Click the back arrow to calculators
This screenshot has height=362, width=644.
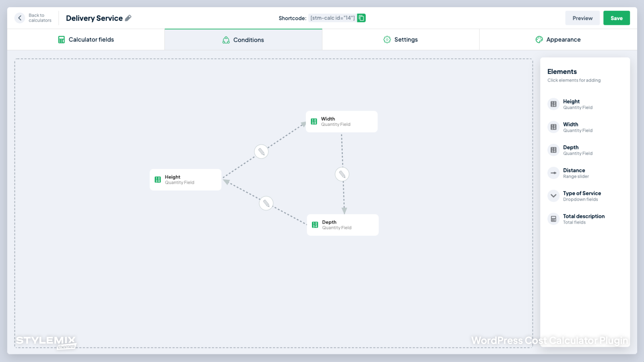point(20,18)
